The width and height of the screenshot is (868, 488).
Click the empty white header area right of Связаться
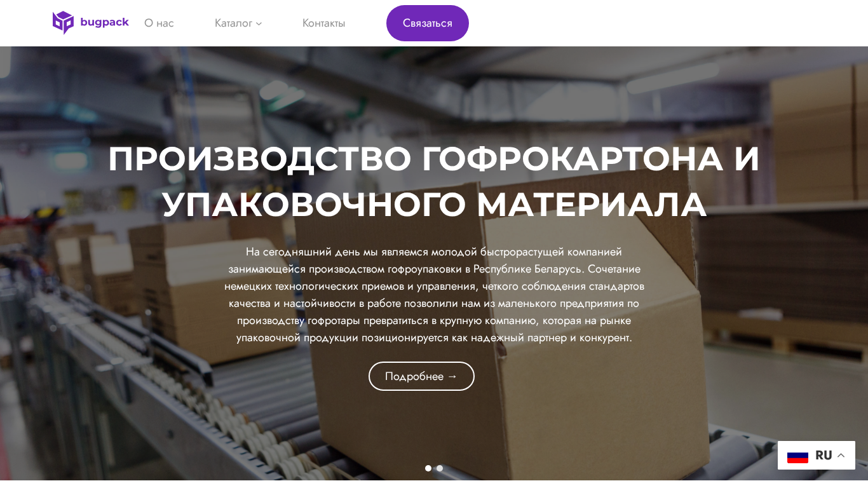(667, 23)
